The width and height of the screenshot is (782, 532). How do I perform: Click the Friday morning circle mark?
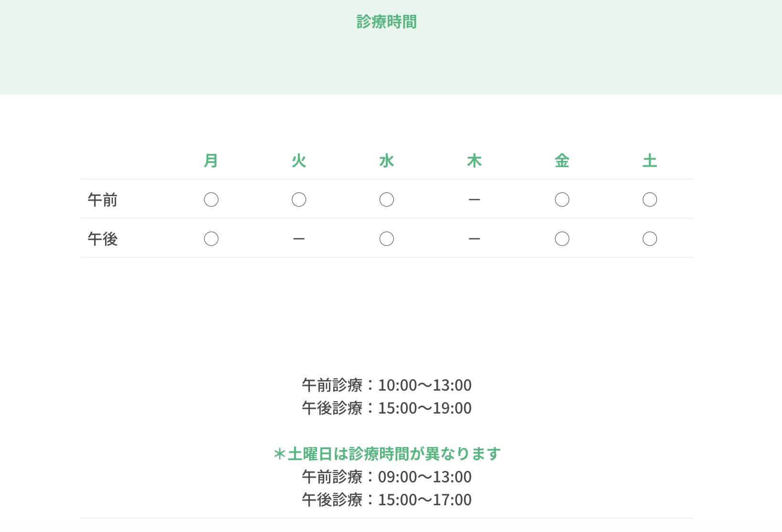click(x=562, y=200)
